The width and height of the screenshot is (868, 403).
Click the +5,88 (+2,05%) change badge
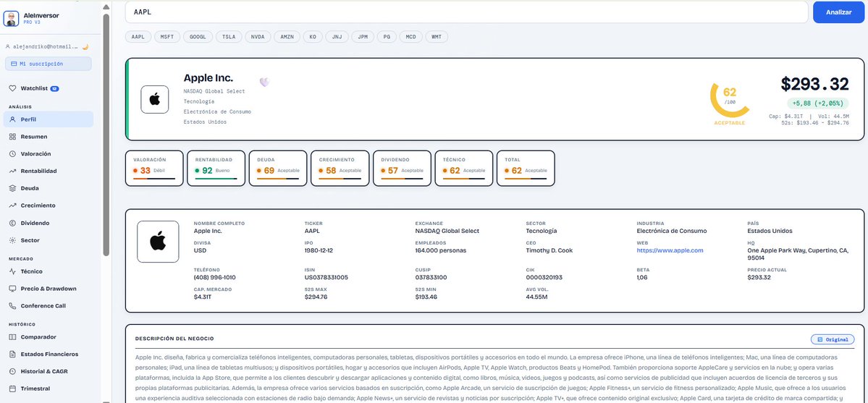pos(817,103)
